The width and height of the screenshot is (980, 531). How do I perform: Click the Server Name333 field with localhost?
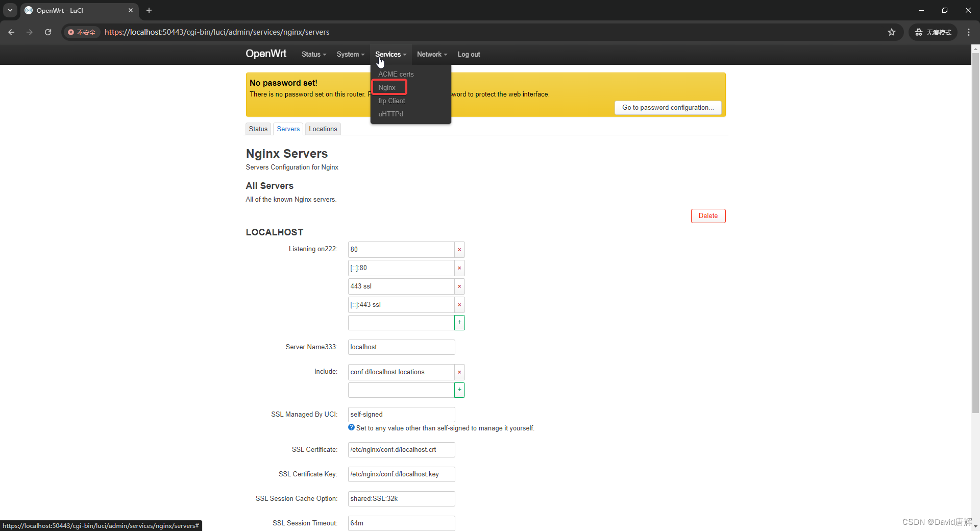point(401,347)
